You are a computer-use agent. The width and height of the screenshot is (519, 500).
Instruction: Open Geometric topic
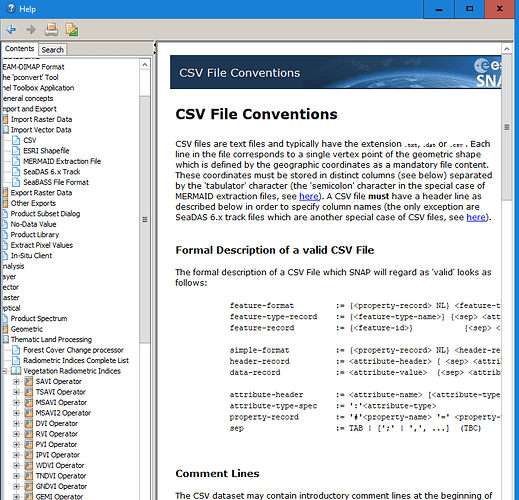click(27, 329)
